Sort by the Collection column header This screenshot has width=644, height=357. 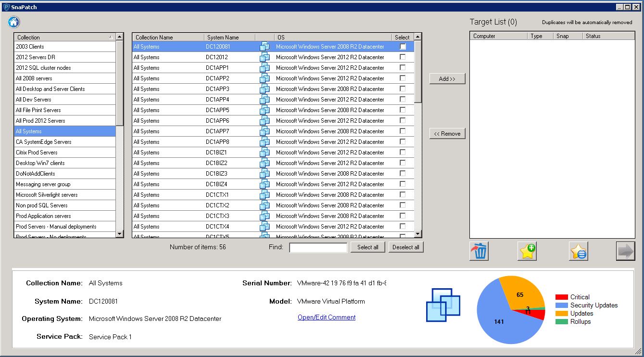(65, 37)
